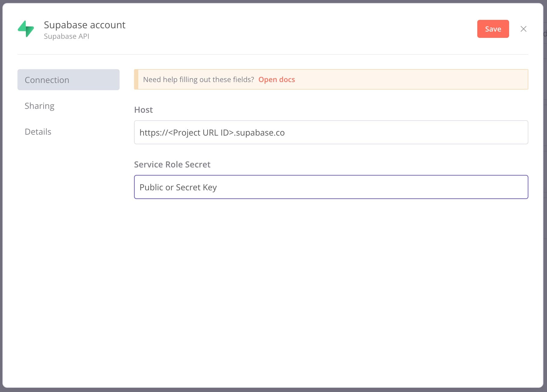Click the green Supabase lightning logo
Image resolution: width=547 pixels, height=392 pixels.
point(26,29)
